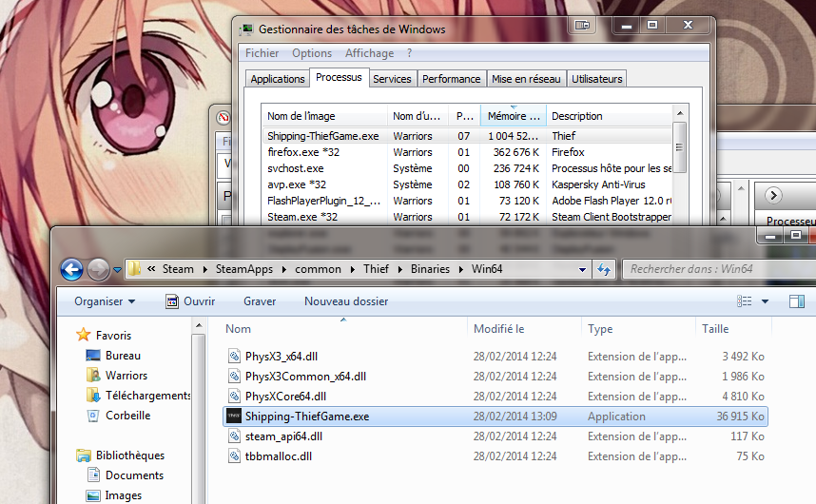Open the recent locations dropdown beside navigation arrows
Viewport: 816px width, 504px height.
[x=118, y=270]
